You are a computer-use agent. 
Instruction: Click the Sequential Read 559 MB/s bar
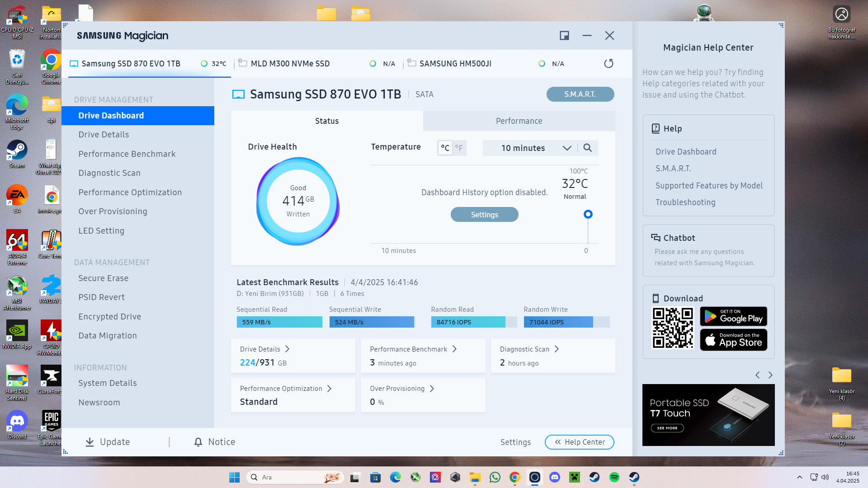coord(279,322)
